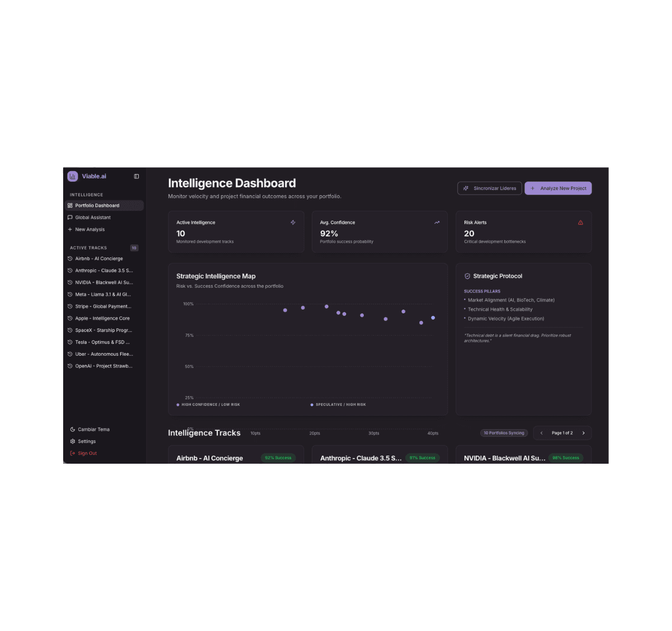672x631 pixels.
Task: Click the trending-up icon in Avg. Confidence card
Action: pos(437,223)
